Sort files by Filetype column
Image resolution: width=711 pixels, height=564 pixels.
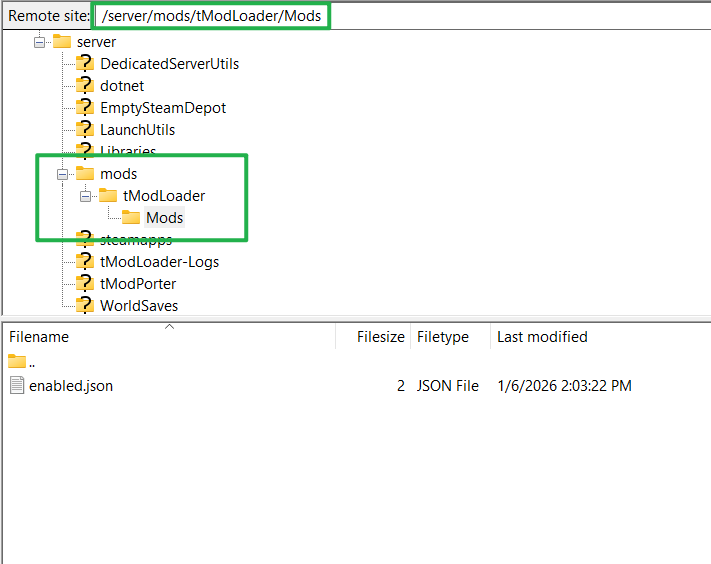442,337
